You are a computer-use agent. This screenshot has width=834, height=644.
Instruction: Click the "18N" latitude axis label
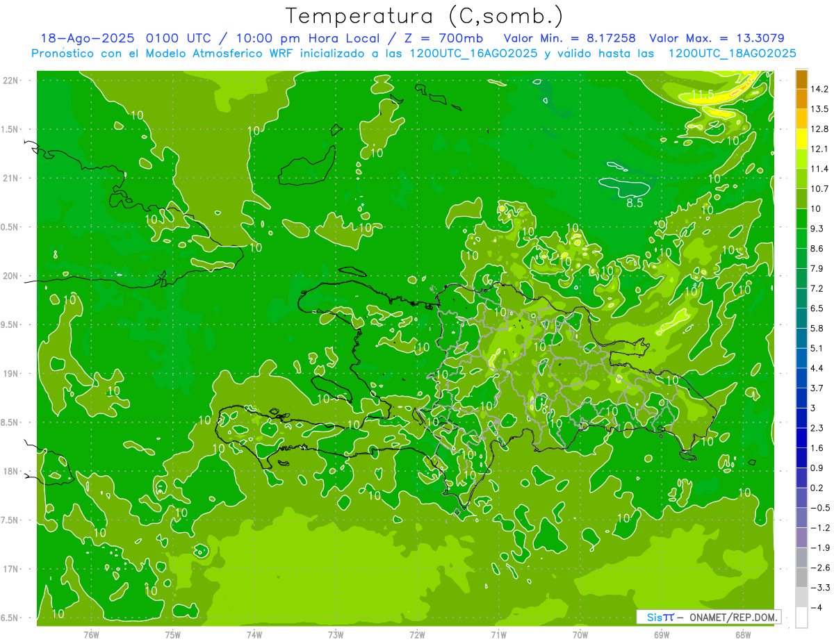click(12, 471)
